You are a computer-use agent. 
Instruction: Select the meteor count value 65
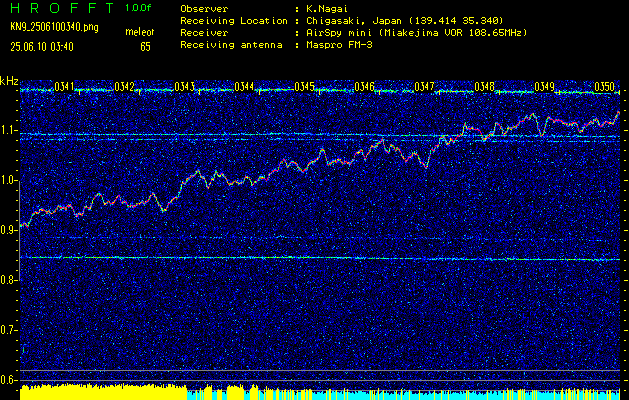[x=145, y=47]
